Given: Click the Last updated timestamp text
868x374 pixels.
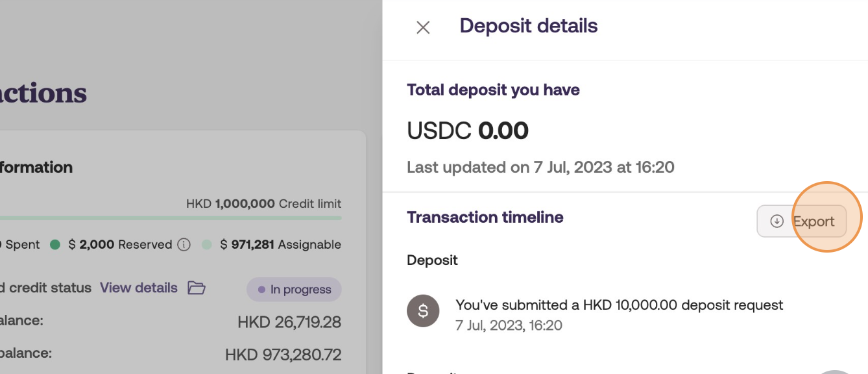Looking at the screenshot, I should [x=540, y=168].
